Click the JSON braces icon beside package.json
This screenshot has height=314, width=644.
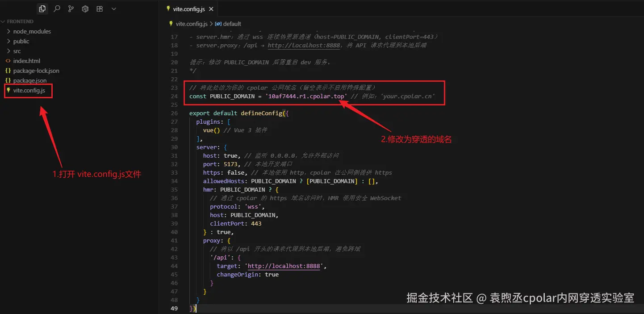(x=8, y=80)
